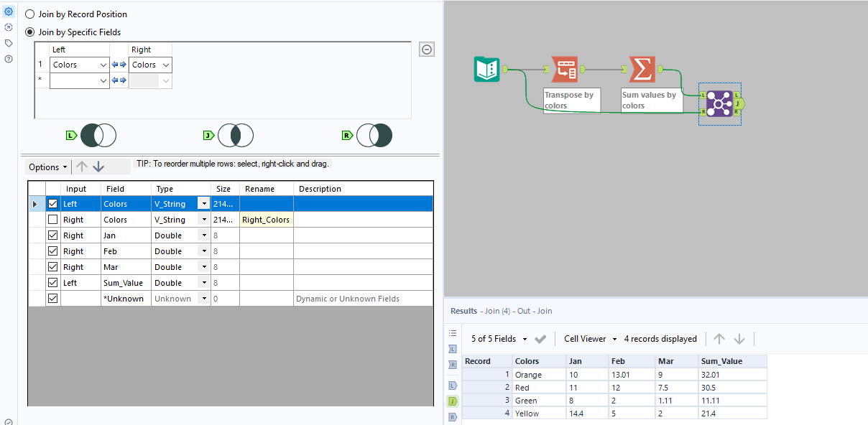Viewport: 868px width, 425px height.
Task: Open the Join tool annotation tag icon
Action: tap(7, 42)
